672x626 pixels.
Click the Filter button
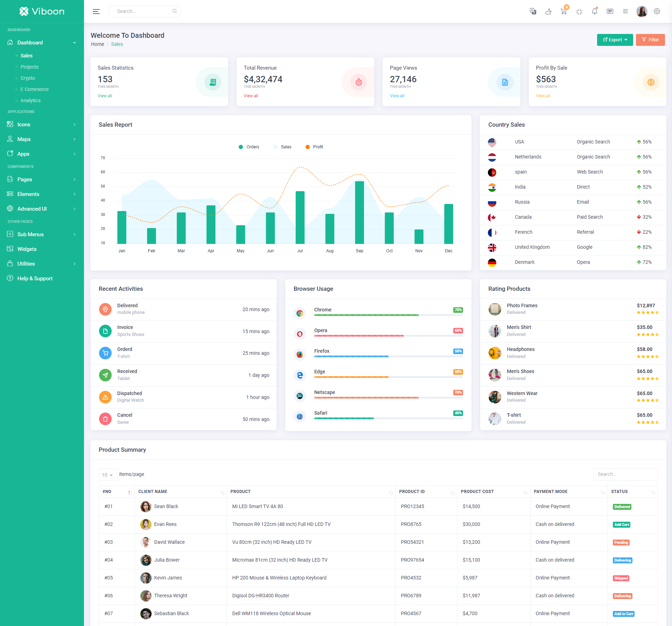(650, 40)
